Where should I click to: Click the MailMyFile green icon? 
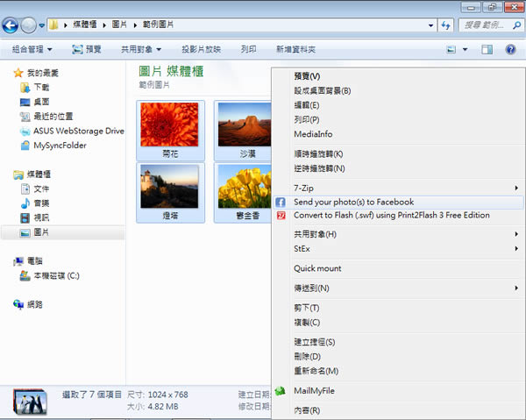281,390
